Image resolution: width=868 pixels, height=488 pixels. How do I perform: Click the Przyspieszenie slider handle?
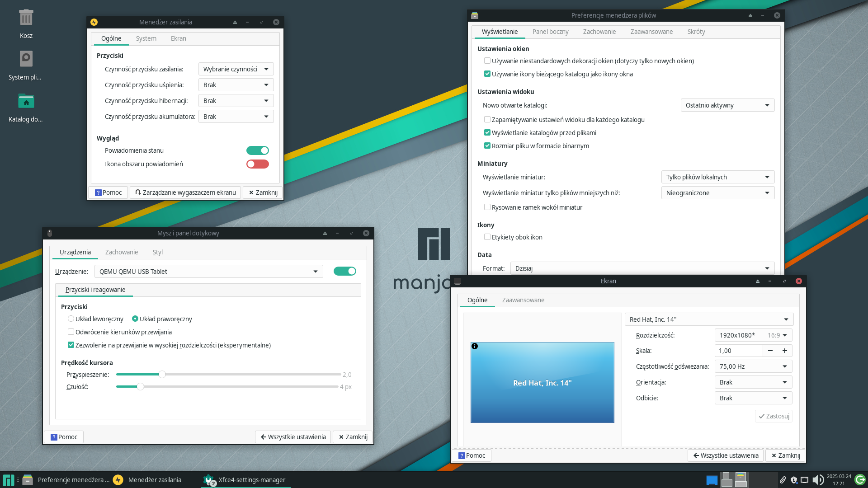coord(162,374)
